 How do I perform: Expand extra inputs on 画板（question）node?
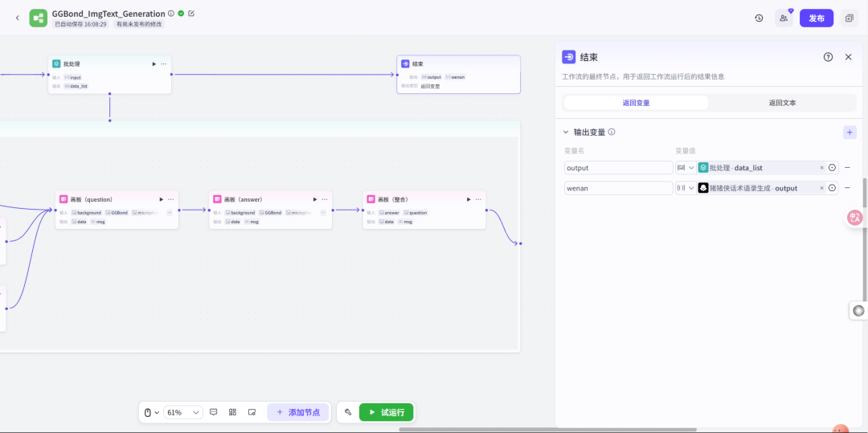click(x=170, y=212)
